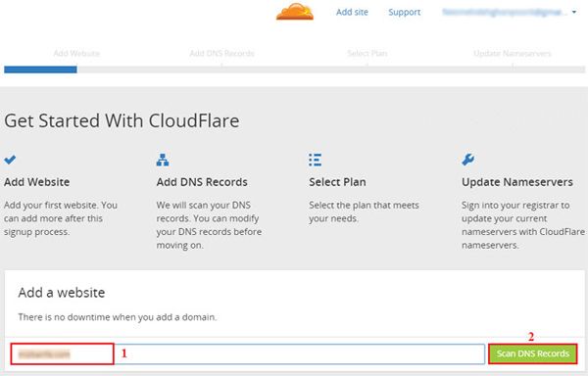Click the Select Plan heading

point(337,182)
